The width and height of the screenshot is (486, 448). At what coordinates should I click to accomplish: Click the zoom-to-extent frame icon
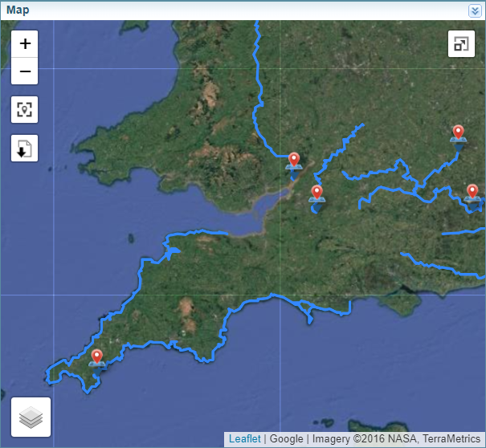25,109
